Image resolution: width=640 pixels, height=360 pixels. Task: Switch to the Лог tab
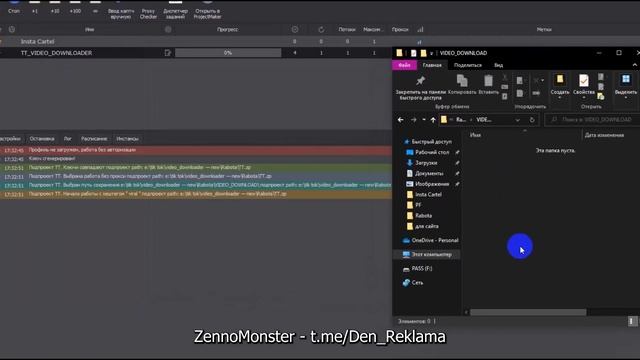(x=67, y=139)
